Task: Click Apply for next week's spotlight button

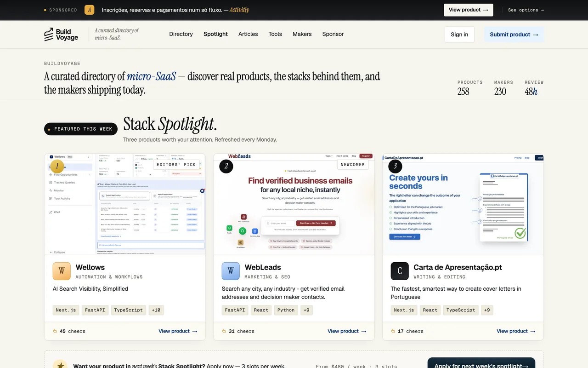Action: point(481,363)
